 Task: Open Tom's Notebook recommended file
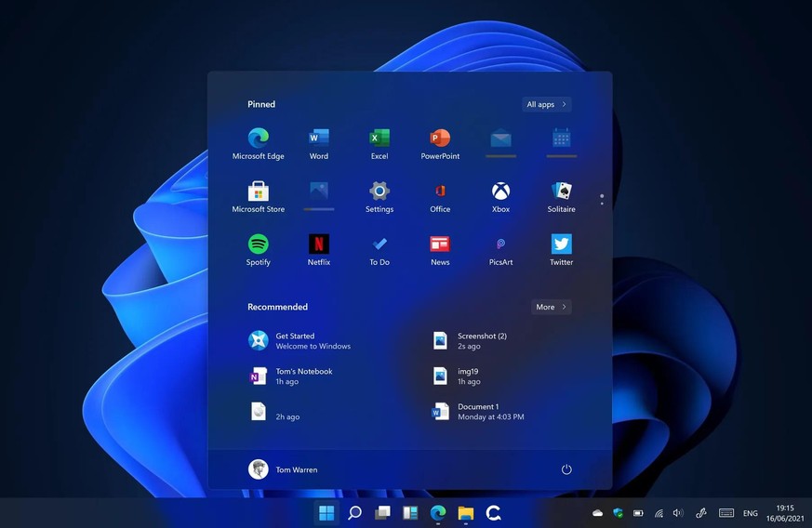pyautogui.click(x=292, y=376)
